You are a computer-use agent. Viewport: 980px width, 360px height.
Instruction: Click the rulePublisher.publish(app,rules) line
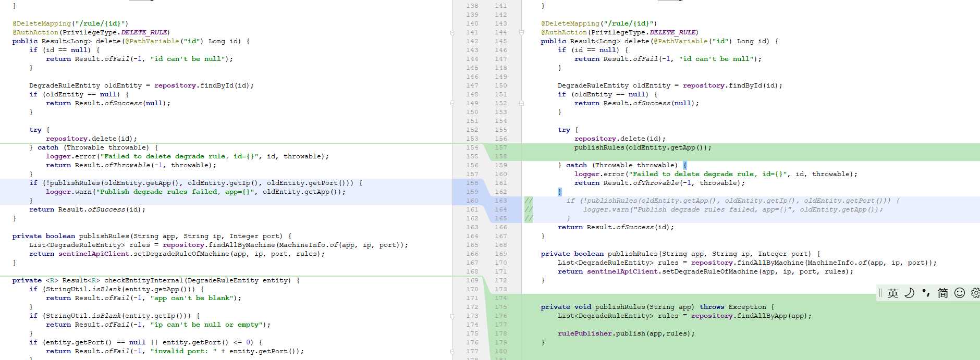[x=626, y=333]
